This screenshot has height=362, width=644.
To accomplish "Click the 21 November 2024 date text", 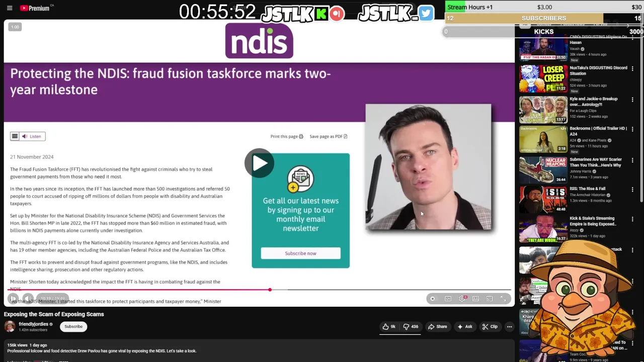I will click(32, 157).
